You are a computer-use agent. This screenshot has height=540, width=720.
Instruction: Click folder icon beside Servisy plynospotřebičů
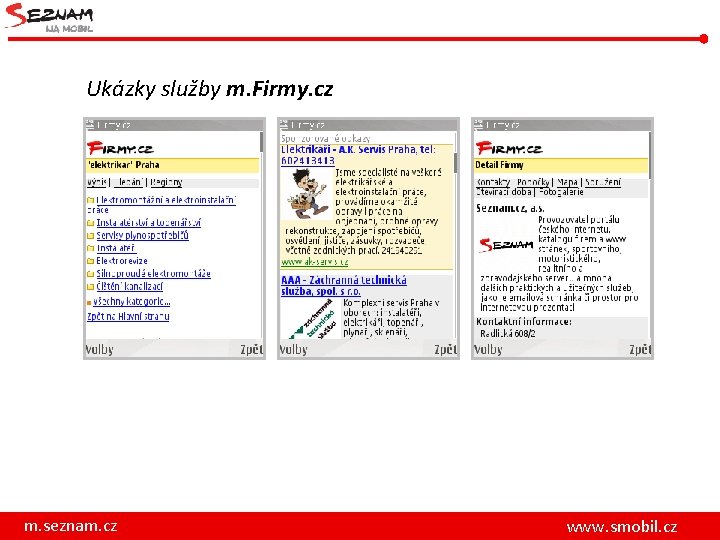click(x=90, y=236)
